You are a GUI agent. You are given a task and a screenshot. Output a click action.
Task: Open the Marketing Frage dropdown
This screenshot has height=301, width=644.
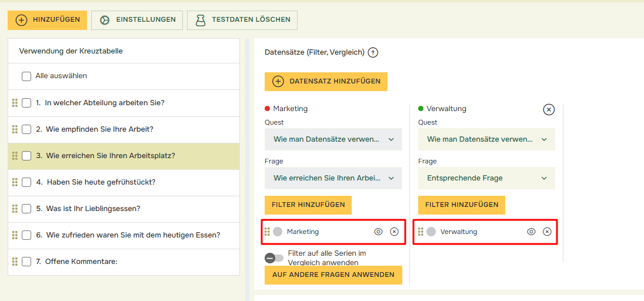pos(333,178)
